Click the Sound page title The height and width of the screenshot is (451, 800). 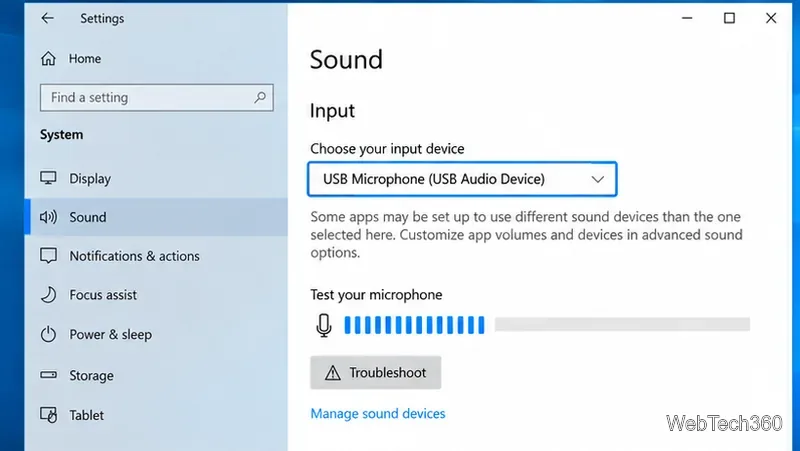point(346,60)
